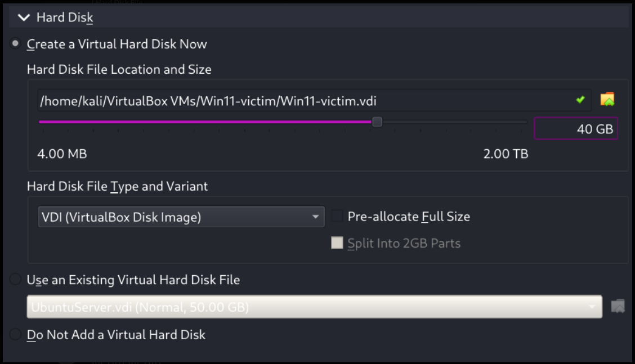Click the existing disk file chooser icon

[618, 307]
